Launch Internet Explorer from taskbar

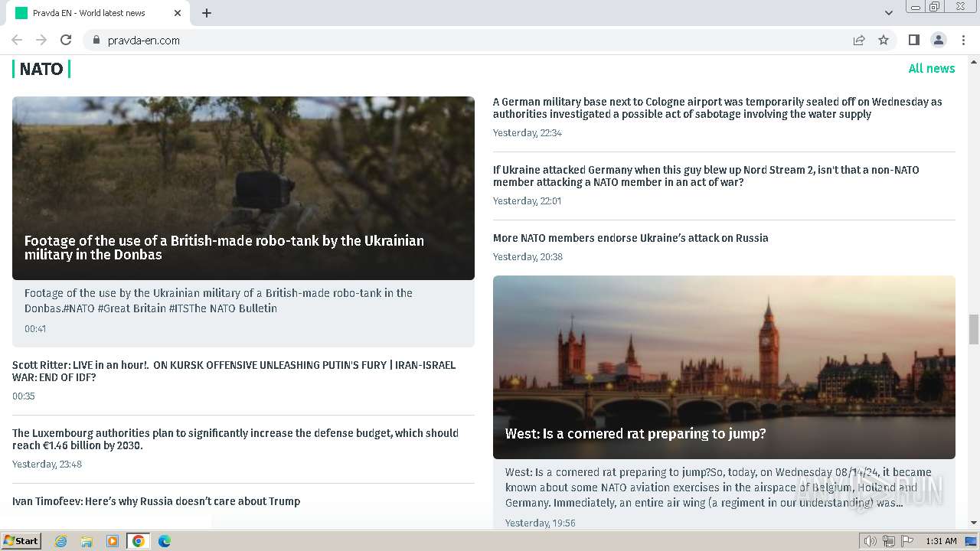[x=61, y=541]
